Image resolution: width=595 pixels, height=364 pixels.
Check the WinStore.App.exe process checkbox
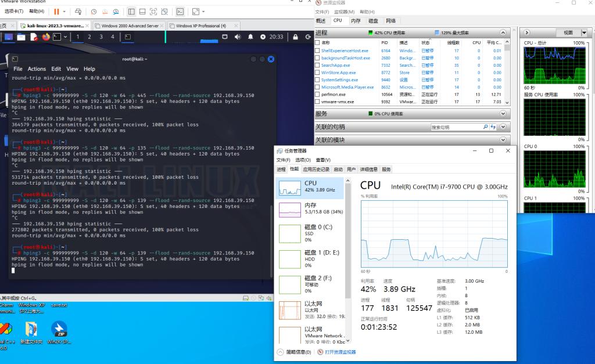click(317, 73)
